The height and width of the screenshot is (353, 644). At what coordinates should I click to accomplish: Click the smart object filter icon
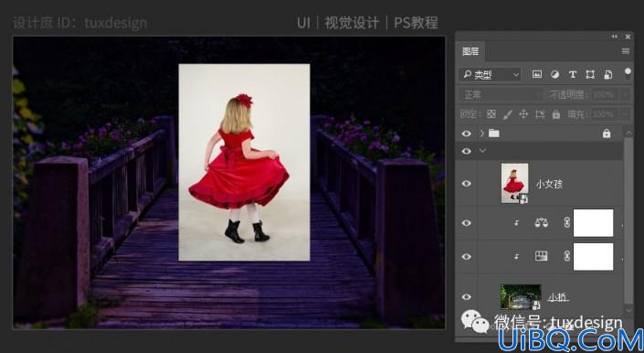pos(607,74)
